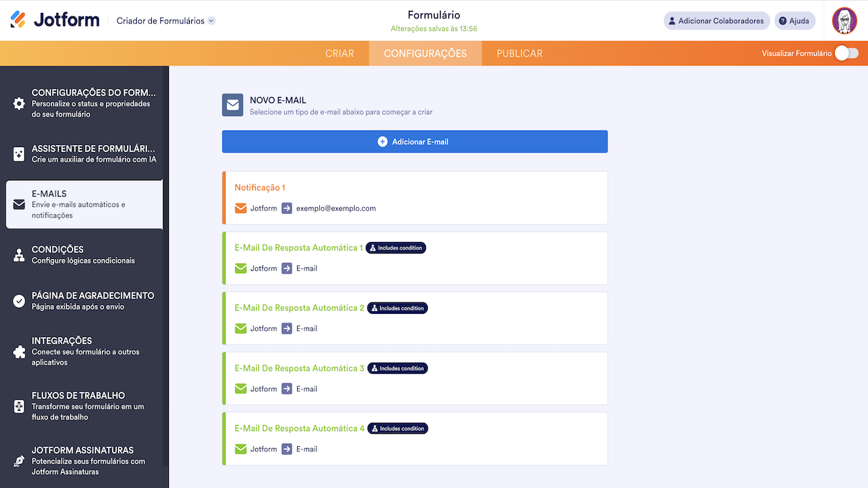Click the AI form assistant icon
This screenshot has width=868, height=488.
coord(19,154)
